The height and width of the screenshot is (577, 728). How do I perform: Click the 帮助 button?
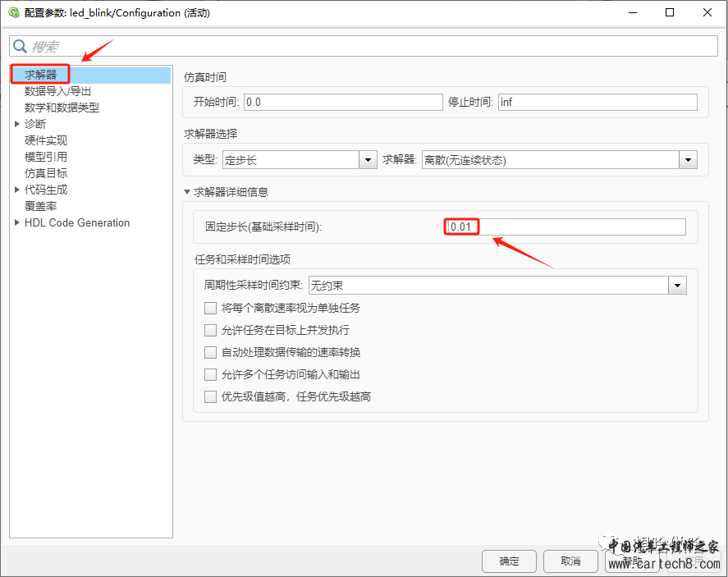click(x=632, y=561)
